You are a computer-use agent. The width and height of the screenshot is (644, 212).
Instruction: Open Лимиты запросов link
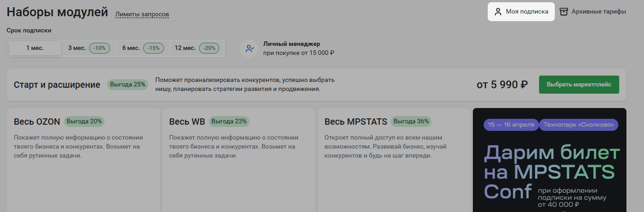(142, 14)
